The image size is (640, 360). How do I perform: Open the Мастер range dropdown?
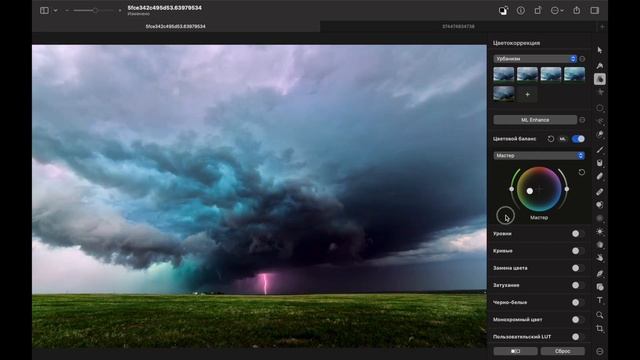pyautogui.click(x=539, y=156)
